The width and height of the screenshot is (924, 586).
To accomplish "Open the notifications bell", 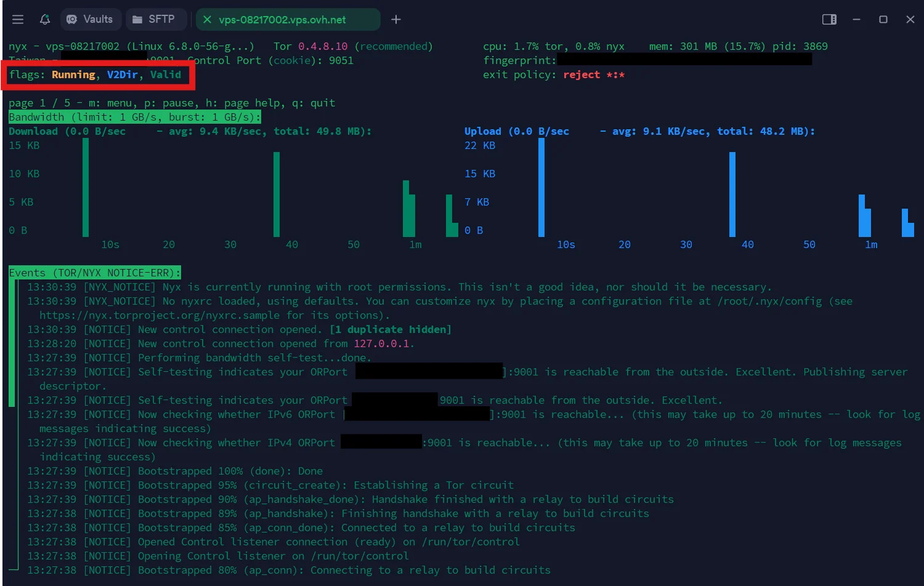I will point(45,20).
